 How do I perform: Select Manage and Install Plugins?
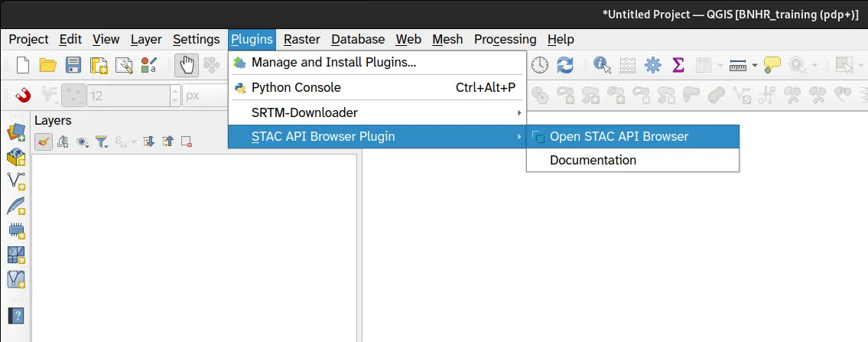[333, 62]
